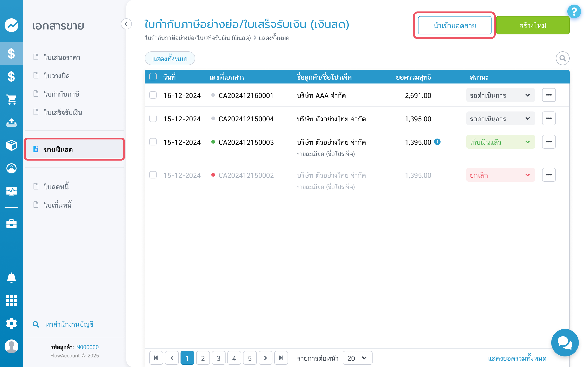The image size is (588, 367).
Task: Go to page 3 in pagination
Action: (218, 358)
